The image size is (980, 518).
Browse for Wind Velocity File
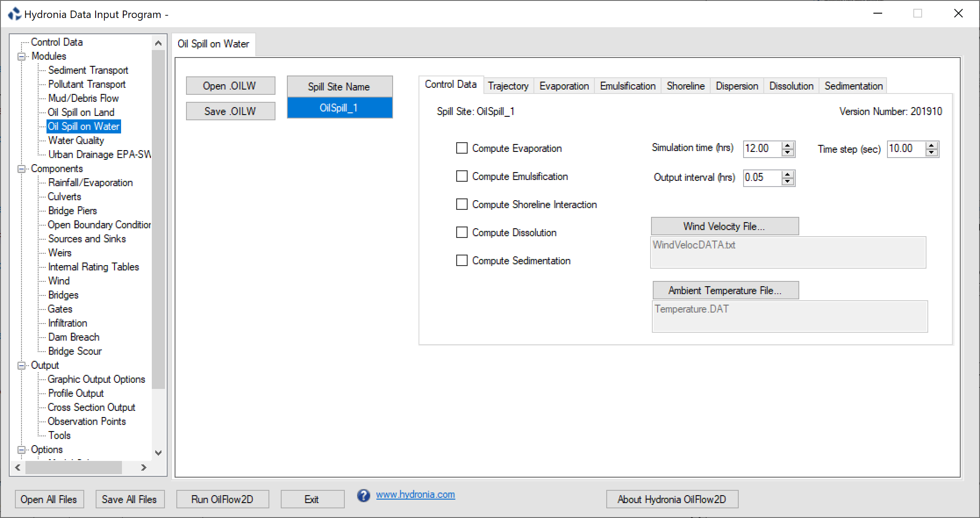pyautogui.click(x=725, y=226)
